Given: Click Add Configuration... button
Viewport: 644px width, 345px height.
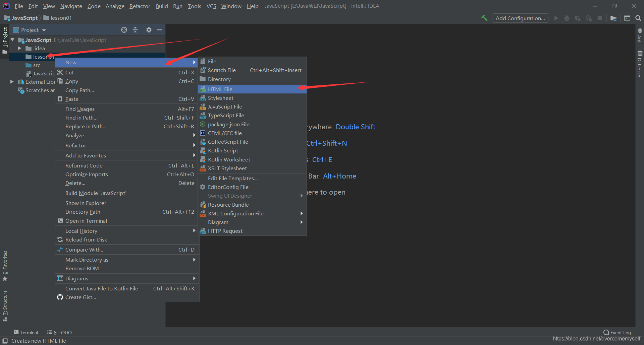Looking at the screenshot, I should pyautogui.click(x=520, y=18).
